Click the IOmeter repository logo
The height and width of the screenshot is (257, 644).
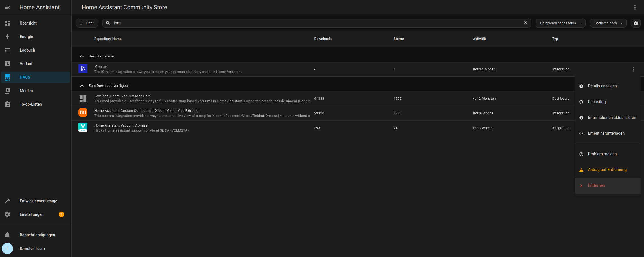tap(83, 68)
